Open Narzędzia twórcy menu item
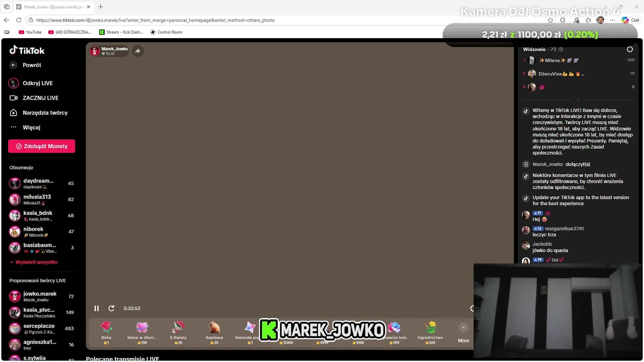 pos(38,113)
